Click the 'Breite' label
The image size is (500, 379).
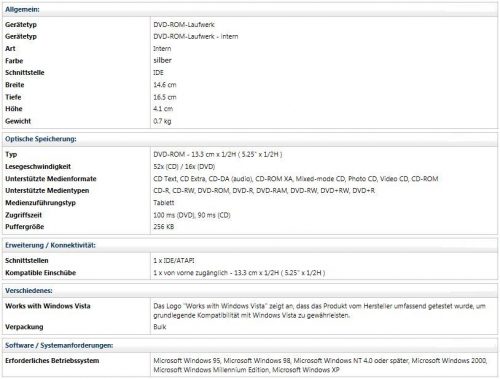pos(15,85)
